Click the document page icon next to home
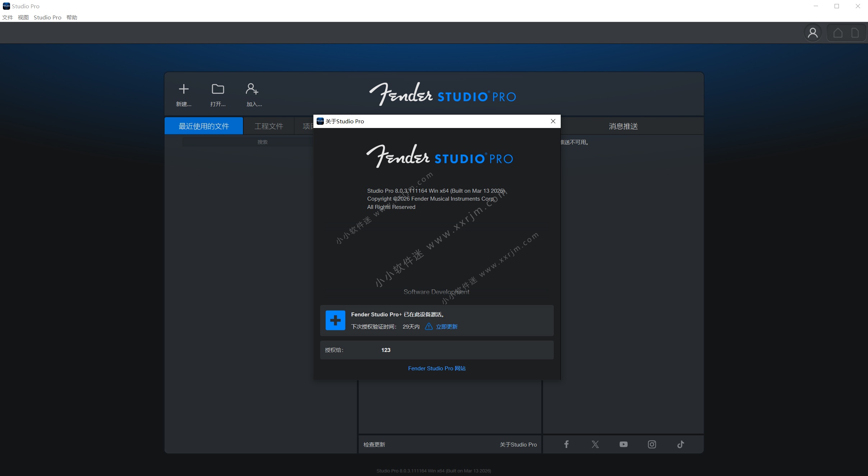The width and height of the screenshot is (868, 476). pos(855,33)
